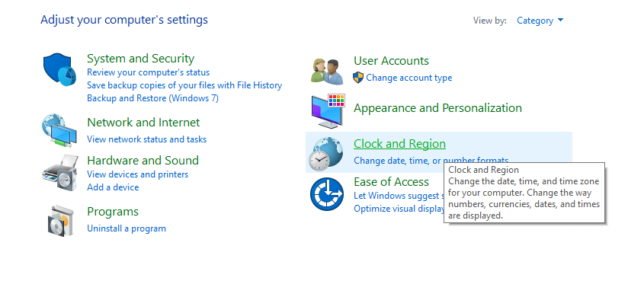Open Appearance and Personalization heading

pyautogui.click(x=437, y=108)
